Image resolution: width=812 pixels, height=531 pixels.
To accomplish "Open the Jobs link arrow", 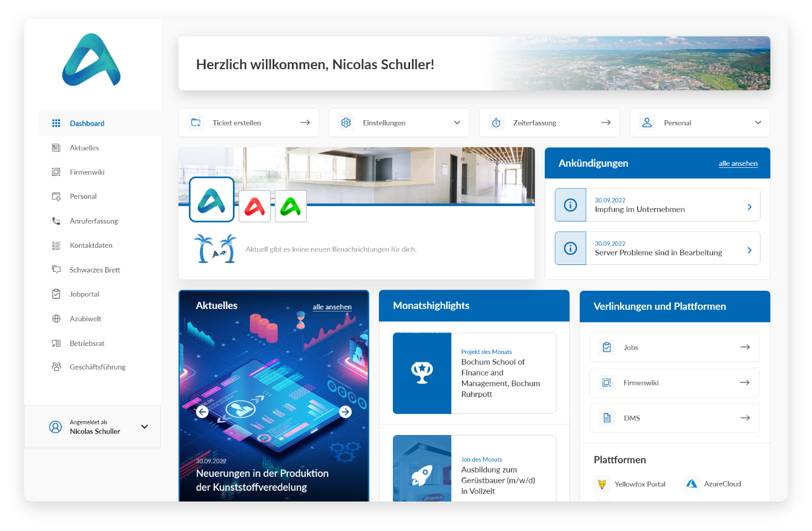I will click(x=745, y=347).
